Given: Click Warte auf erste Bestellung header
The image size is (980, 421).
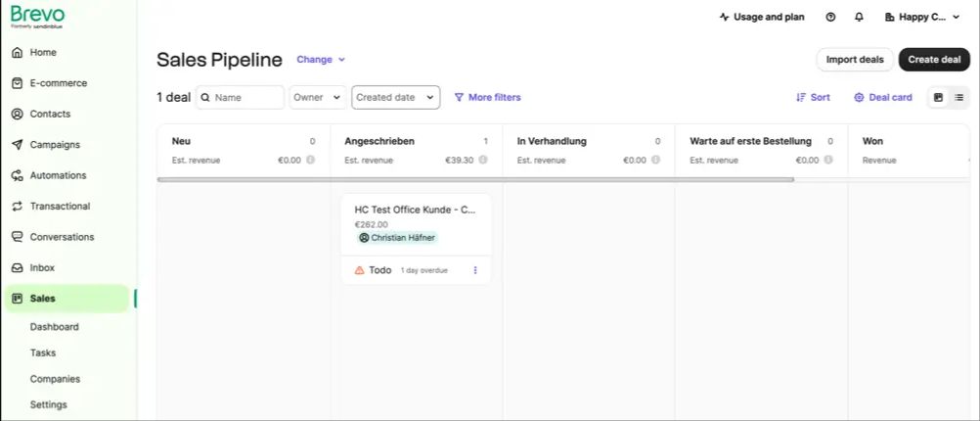Looking at the screenshot, I should (750, 141).
